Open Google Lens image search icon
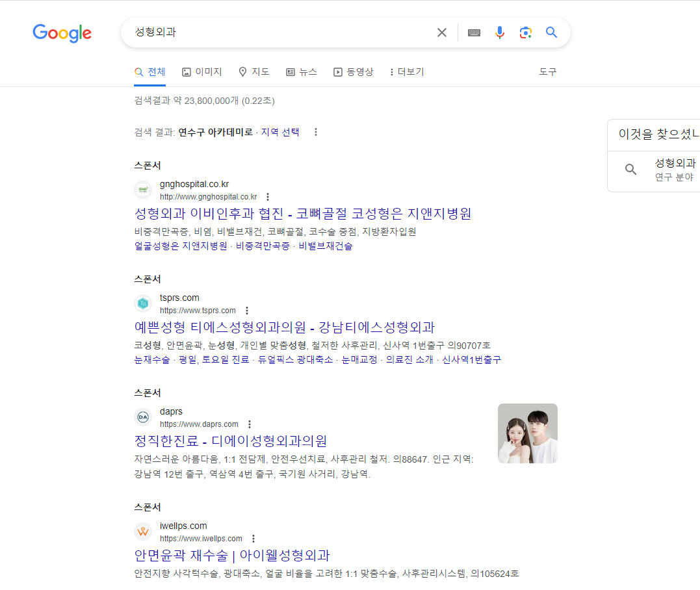 pyautogui.click(x=525, y=32)
